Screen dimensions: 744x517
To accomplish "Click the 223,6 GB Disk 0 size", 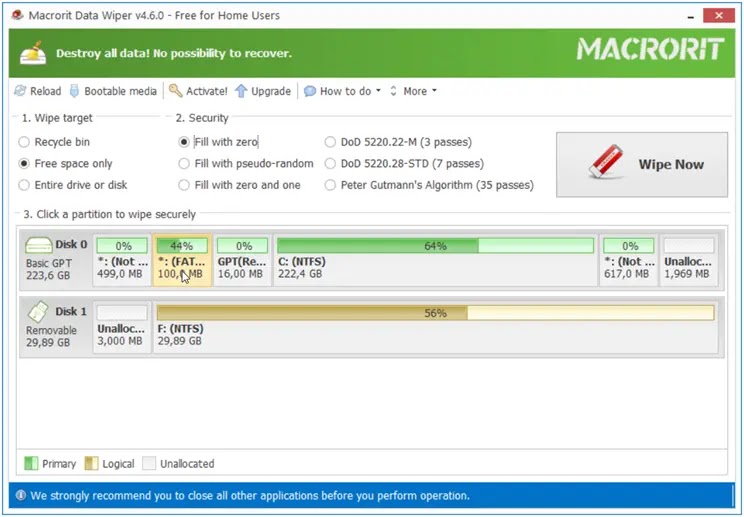I will (x=48, y=275).
